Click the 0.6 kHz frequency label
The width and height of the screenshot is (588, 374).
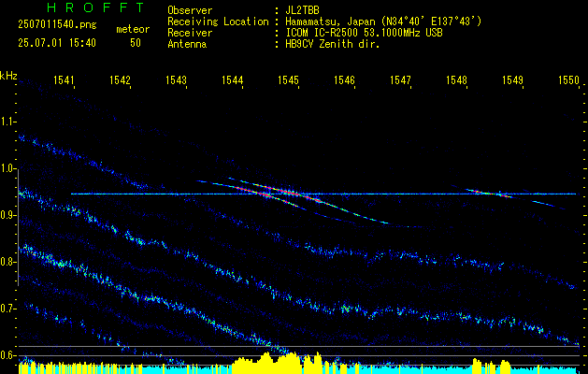click(7, 355)
